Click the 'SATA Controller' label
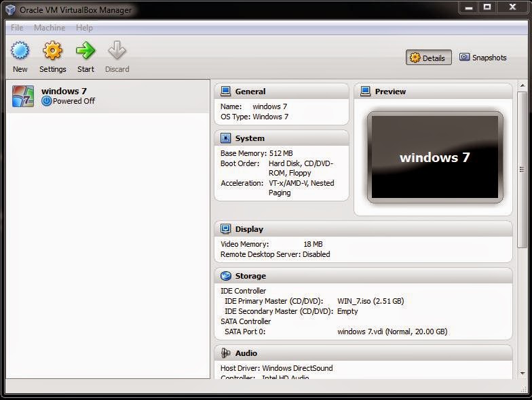 [x=246, y=321]
